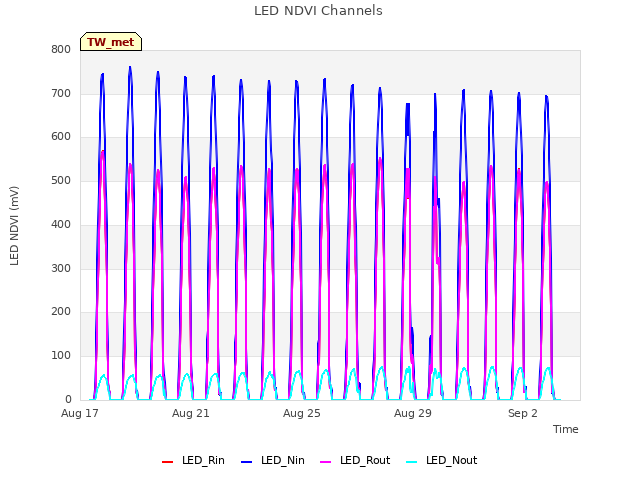
Task: Click the 800 y-axis tick label
Action: (x=61, y=50)
